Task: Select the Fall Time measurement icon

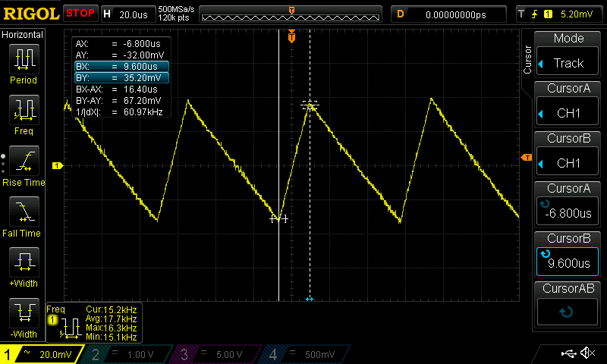Action: point(24,212)
